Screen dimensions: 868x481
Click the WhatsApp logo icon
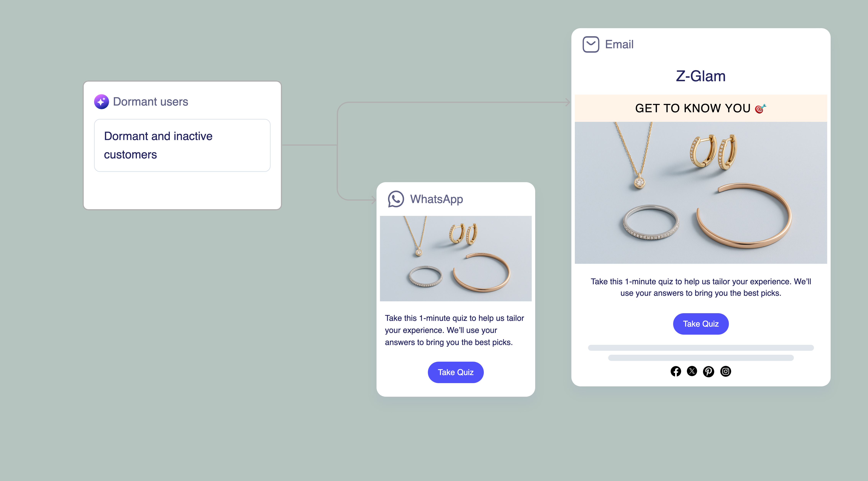point(396,199)
